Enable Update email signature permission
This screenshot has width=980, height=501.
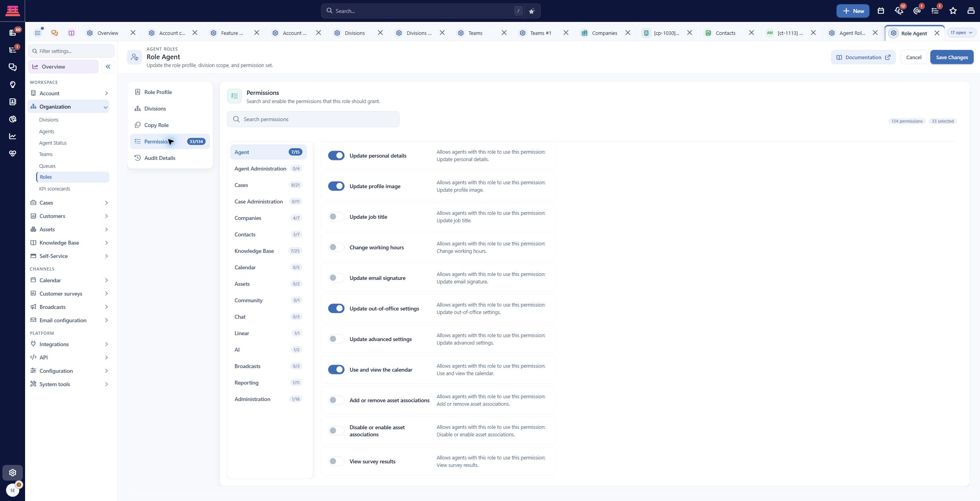pyautogui.click(x=336, y=278)
